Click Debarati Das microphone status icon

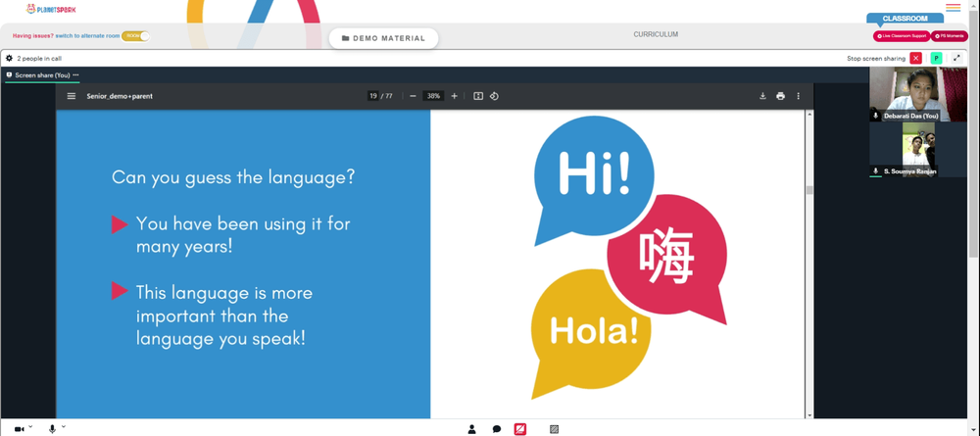pos(875,117)
